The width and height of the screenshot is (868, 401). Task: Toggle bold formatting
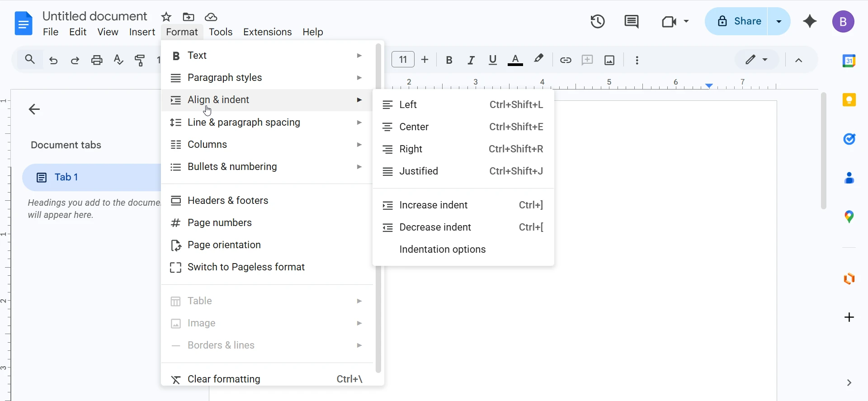(449, 60)
